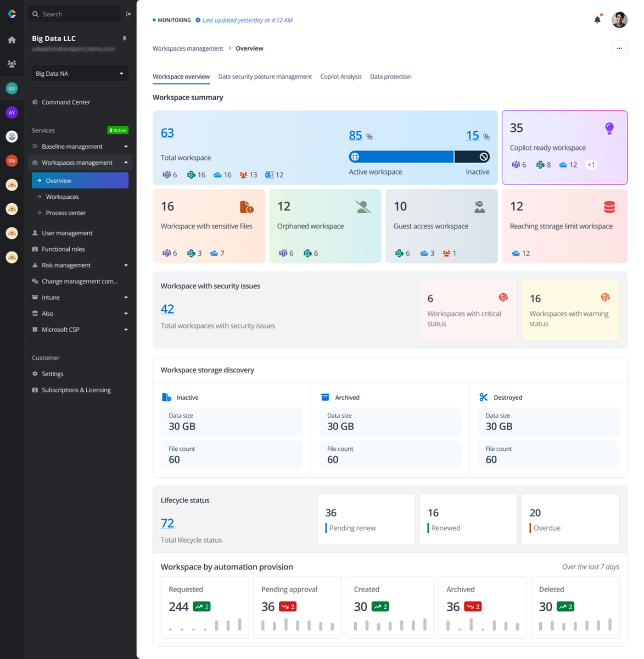
Task: Open Process center sidebar item
Action: point(80,213)
